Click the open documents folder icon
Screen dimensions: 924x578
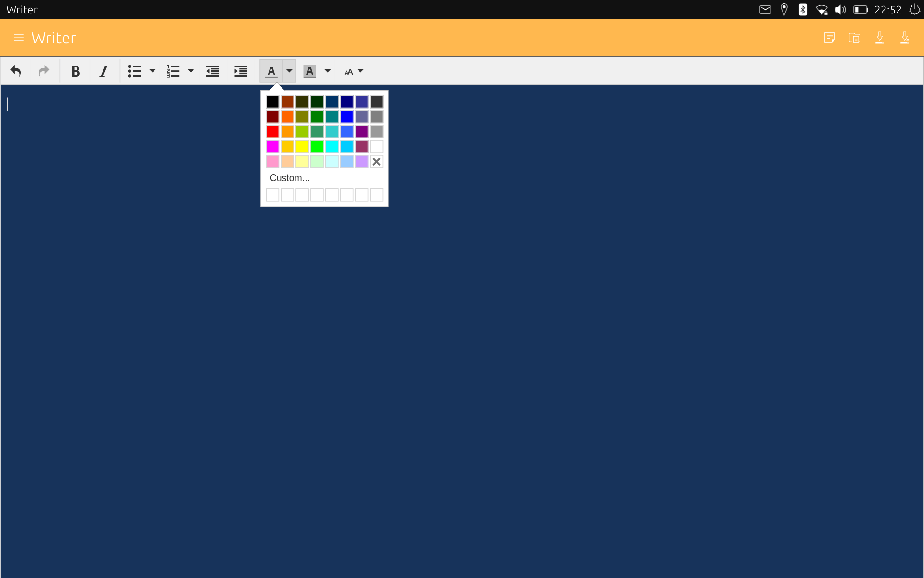855,38
